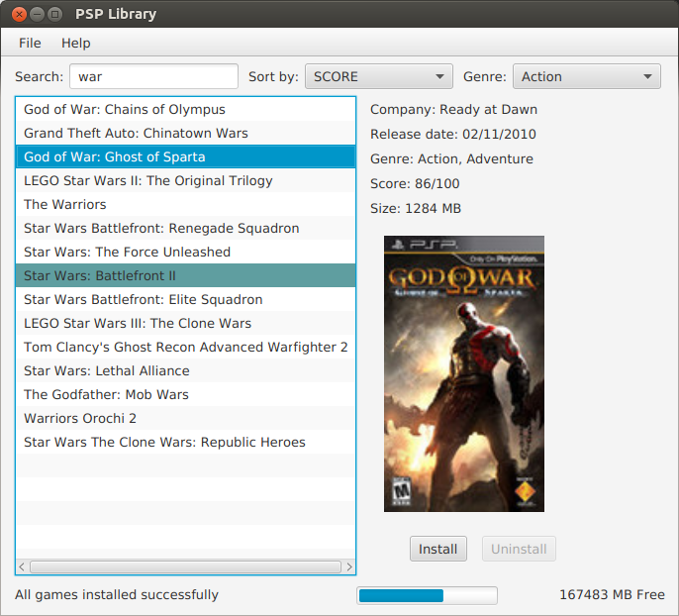Select Star Wars The Clone Wars: Republic Heroes
This screenshot has height=616, width=679.
185,442
